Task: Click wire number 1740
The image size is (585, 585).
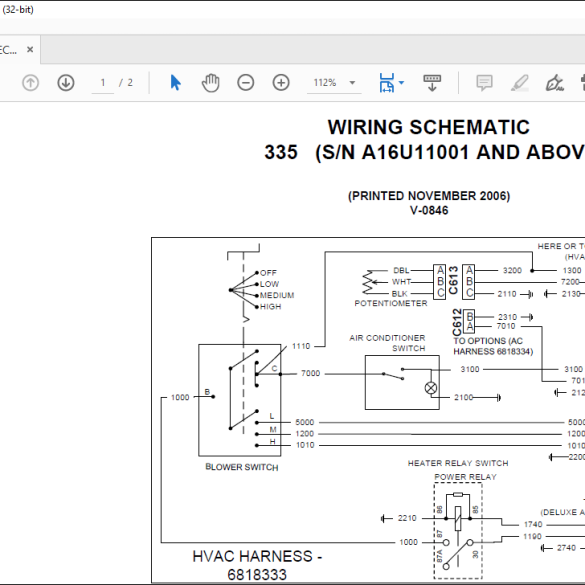Action: 533,524
